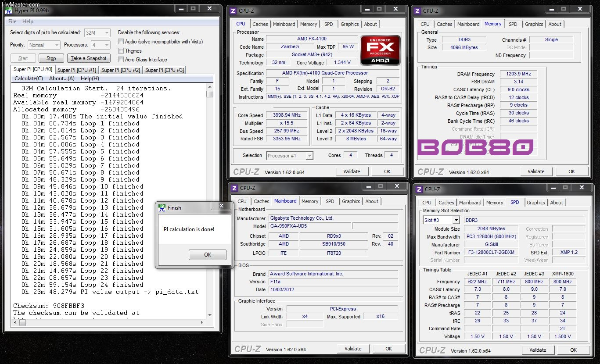Image resolution: width=600 pixels, height=364 pixels.
Task: Click the Super PI icon in Finish dialog
Action: [x=162, y=207]
